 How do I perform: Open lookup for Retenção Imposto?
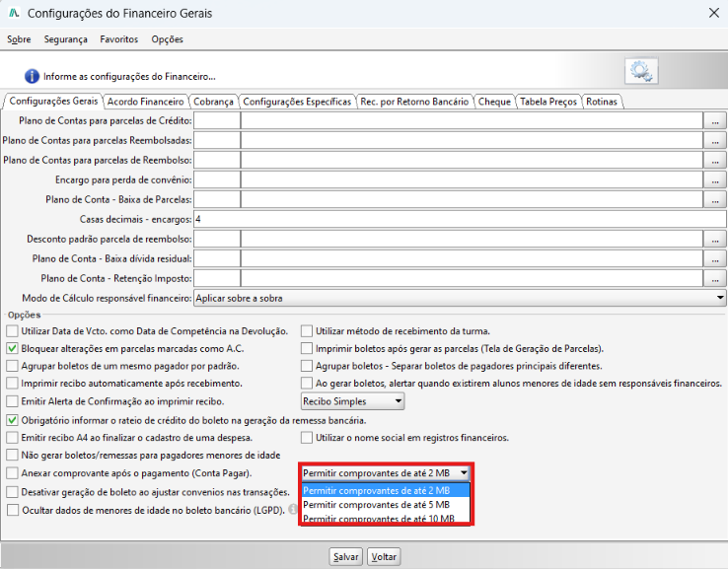[x=715, y=279]
